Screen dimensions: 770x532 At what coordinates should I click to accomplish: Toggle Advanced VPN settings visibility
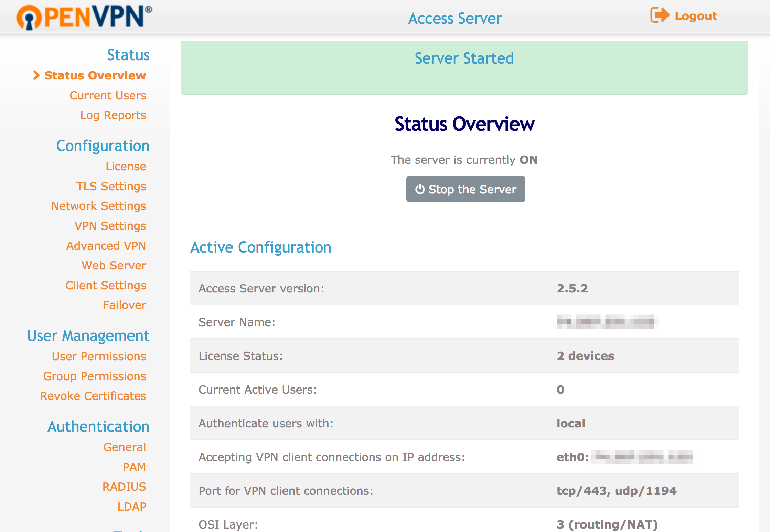tap(107, 245)
